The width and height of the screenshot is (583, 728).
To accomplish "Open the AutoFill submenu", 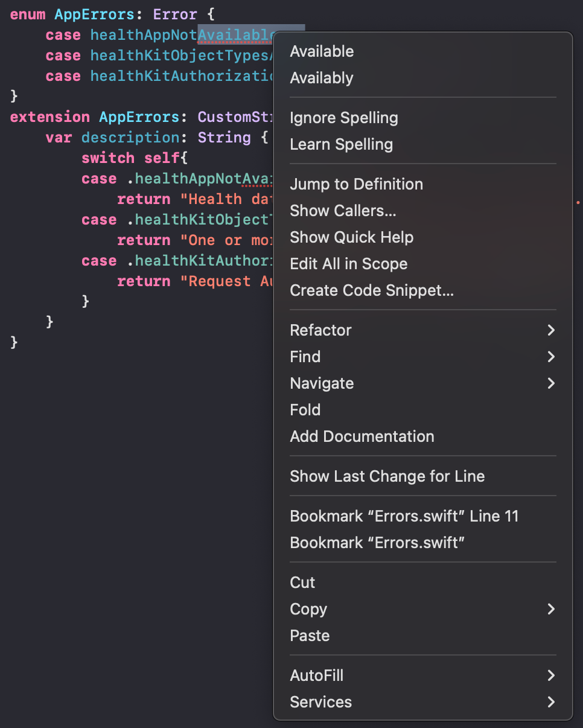I will (x=316, y=675).
